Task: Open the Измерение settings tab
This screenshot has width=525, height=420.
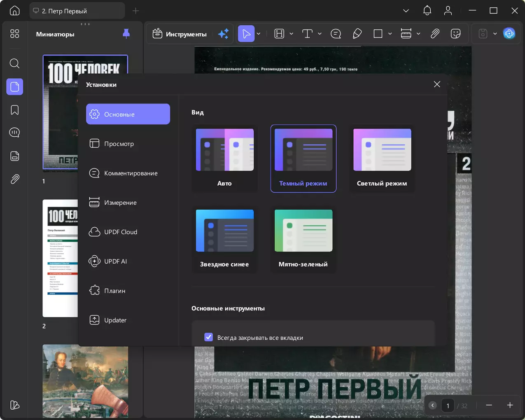Action: coord(128,203)
